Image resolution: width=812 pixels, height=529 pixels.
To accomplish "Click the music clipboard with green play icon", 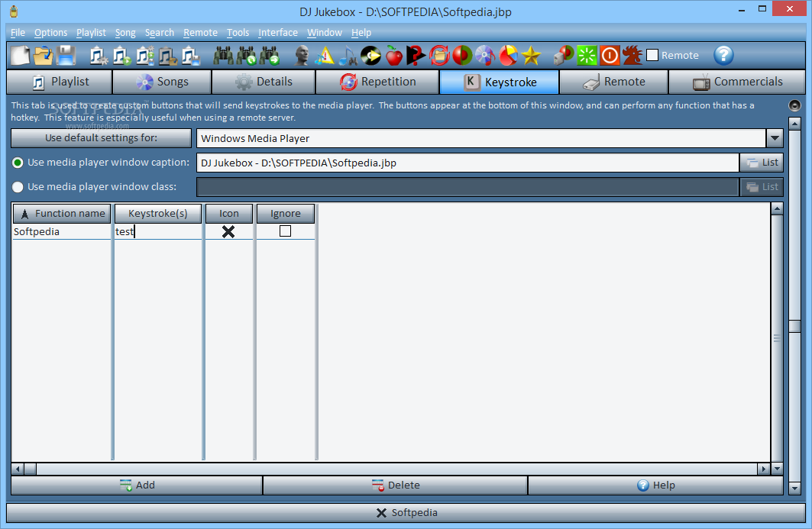I will coord(121,56).
